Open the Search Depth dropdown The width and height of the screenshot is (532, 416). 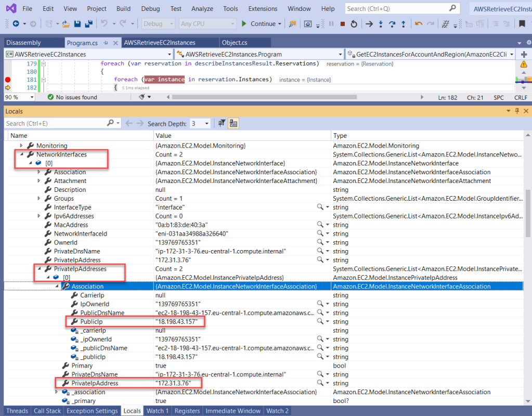[207, 124]
